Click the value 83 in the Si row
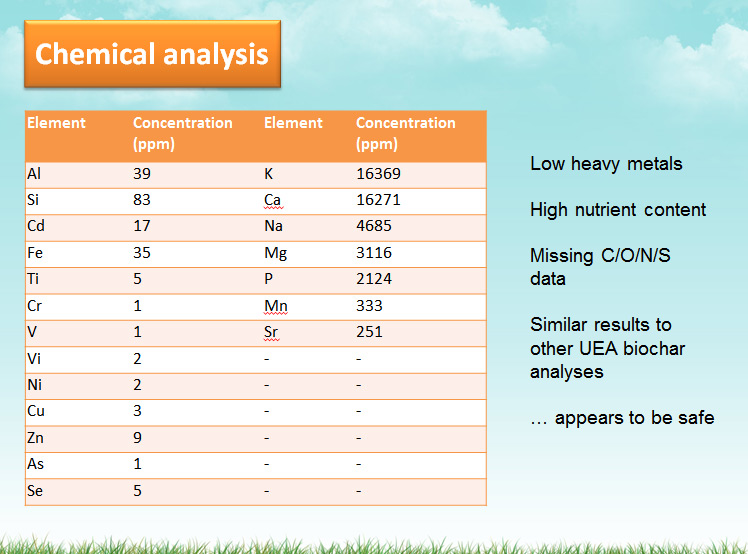The image size is (748, 554). point(142,199)
